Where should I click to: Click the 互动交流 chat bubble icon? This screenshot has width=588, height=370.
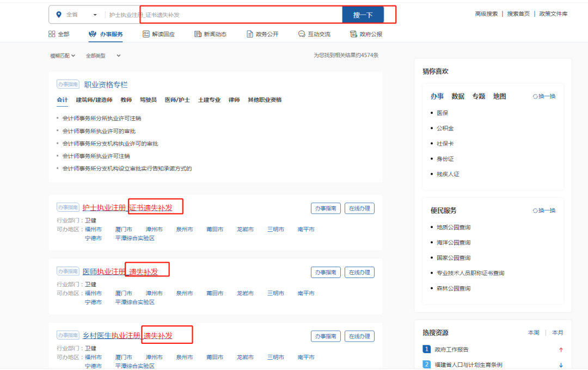(x=302, y=34)
